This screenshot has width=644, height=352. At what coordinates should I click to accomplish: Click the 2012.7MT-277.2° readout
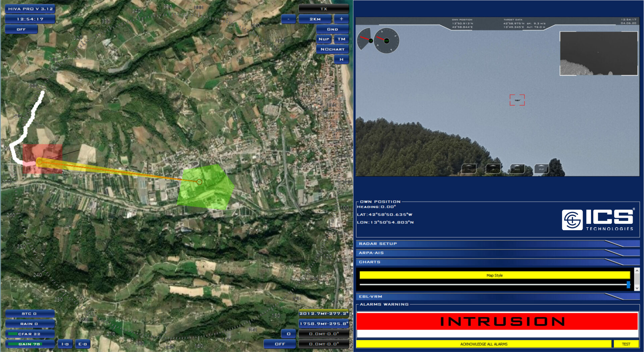point(324,314)
